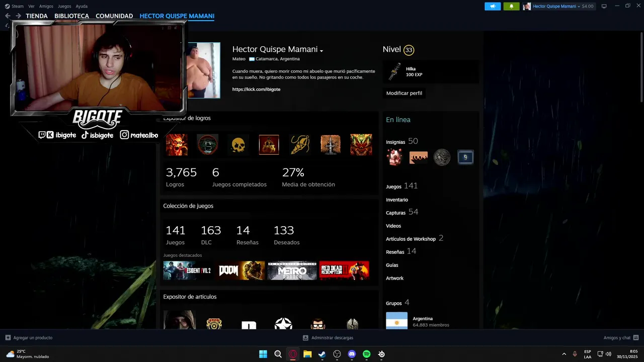Open the Juegos 141 sidebar link
The width and height of the screenshot is (644, 362).
pyautogui.click(x=402, y=186)
